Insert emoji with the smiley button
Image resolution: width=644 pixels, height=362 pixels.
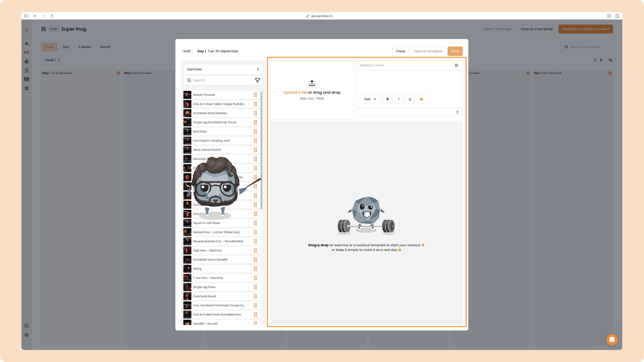[421, 99]
